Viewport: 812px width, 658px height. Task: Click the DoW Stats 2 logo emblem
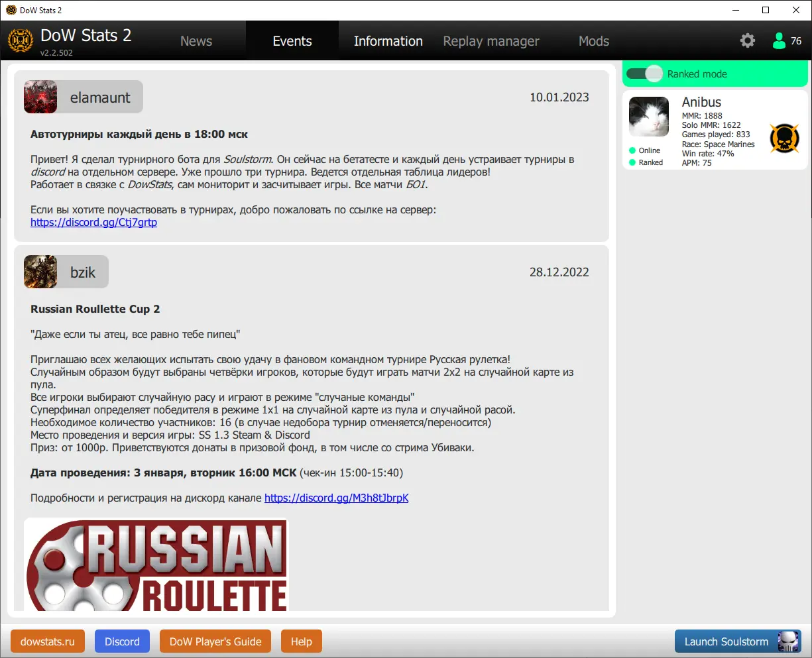tap(20, 41)
